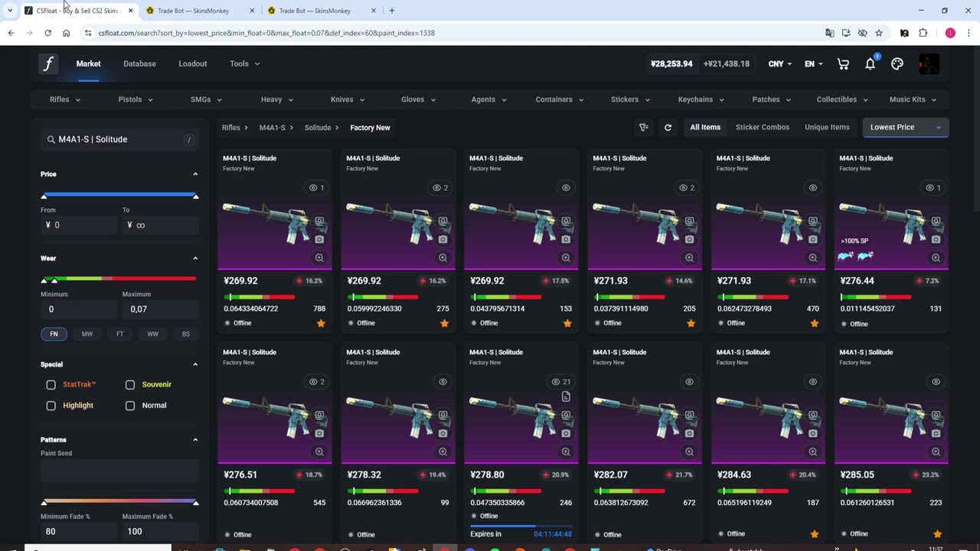Image resolution: width=980 pixels, height=551 pixels.
Task: Refresh the listings with the reload icon
Action: click(x=668, y=128)
